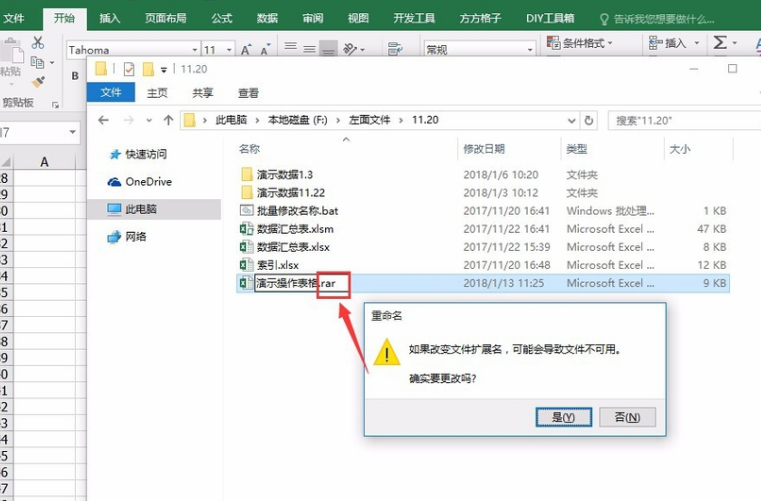The image size is (761, 501).
Task: Open Excel's 方方格子 ribbon tab
Action: pos(480,18)
